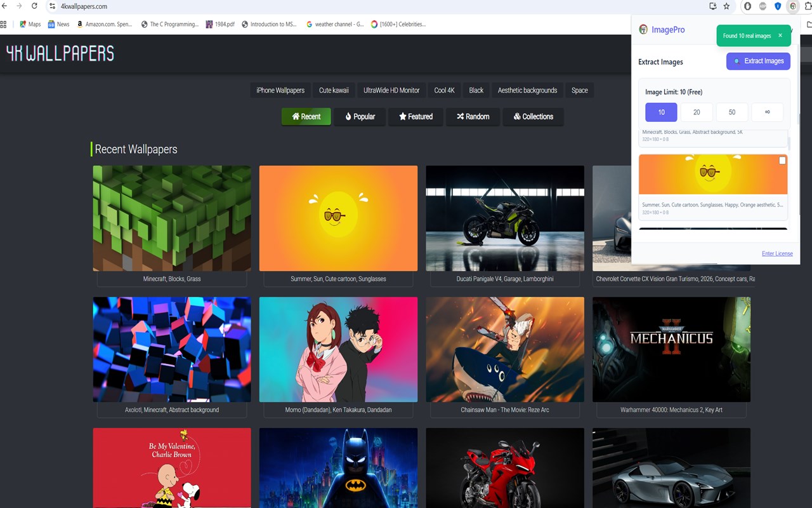Open the News bookmark
Screen dimensions: 812x508
coord(58,24)
